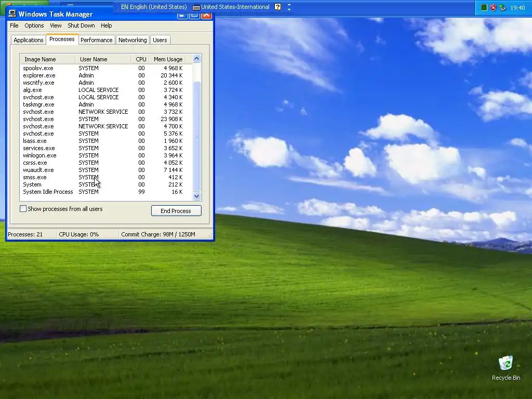This screenshot has height=399, width=532.
Task: Switch to the Users tab
Action: pyautogui.click(x=160, y=40)
